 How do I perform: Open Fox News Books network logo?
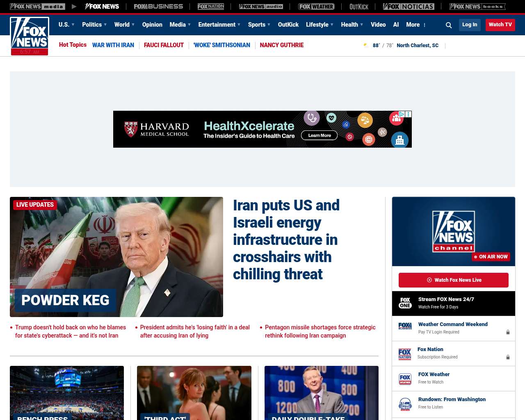477,7
